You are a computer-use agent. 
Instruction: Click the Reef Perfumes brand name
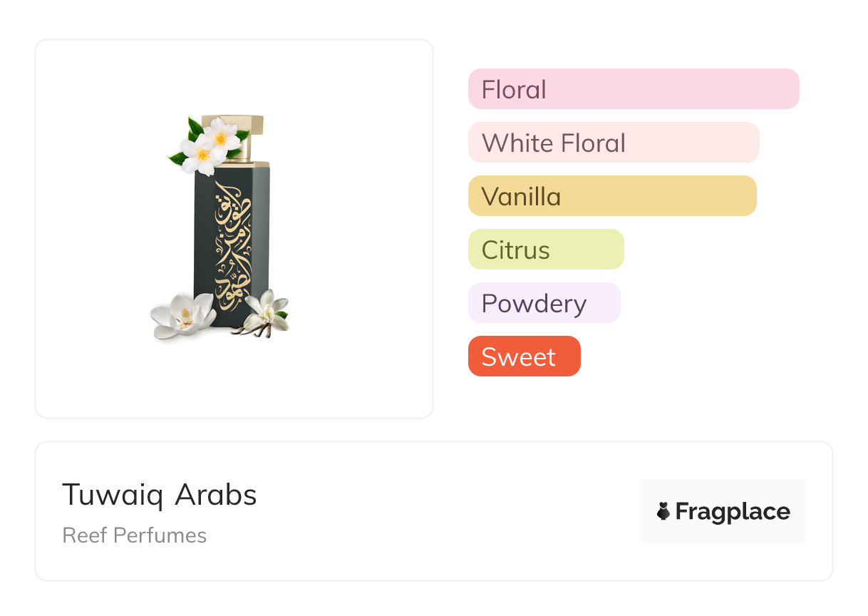(135, 535)
